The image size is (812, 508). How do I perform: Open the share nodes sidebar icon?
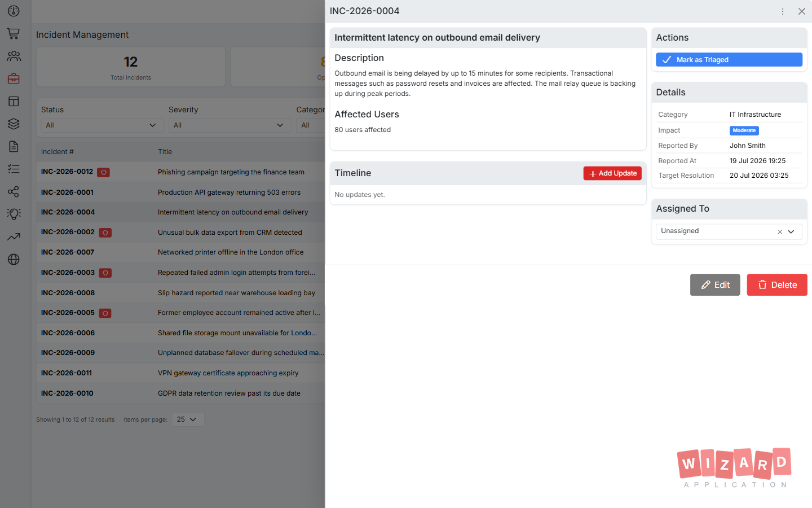(x=14, y=191)
